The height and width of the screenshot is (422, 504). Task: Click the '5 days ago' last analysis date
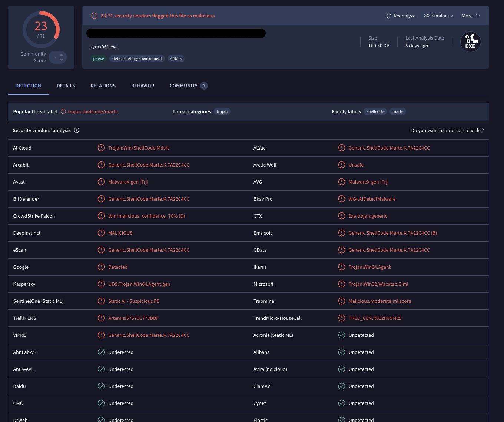417,46
